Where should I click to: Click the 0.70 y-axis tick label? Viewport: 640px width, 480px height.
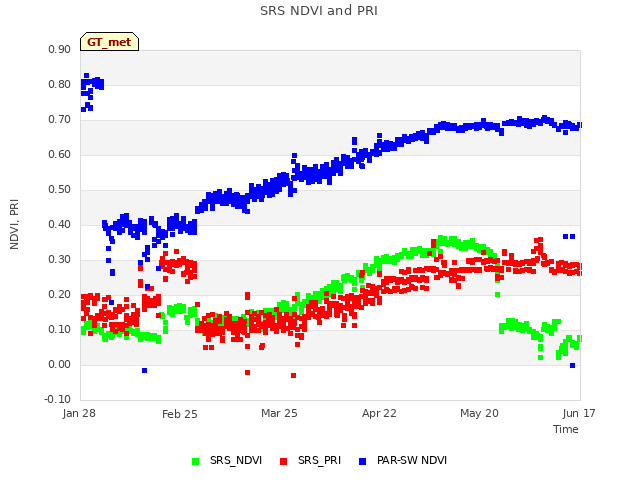coord(59,120)
